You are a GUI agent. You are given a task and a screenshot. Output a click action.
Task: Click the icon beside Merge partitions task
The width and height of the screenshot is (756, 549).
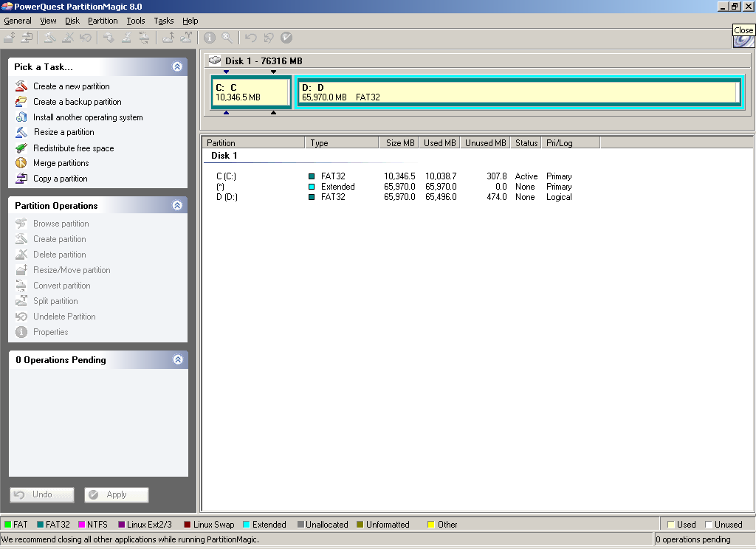(21, 163)
